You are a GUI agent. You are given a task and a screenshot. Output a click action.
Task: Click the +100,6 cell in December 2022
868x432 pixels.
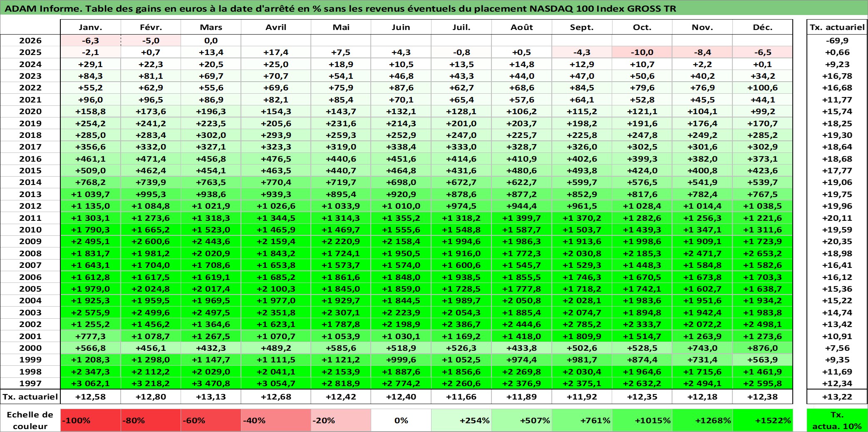point(763,87)
